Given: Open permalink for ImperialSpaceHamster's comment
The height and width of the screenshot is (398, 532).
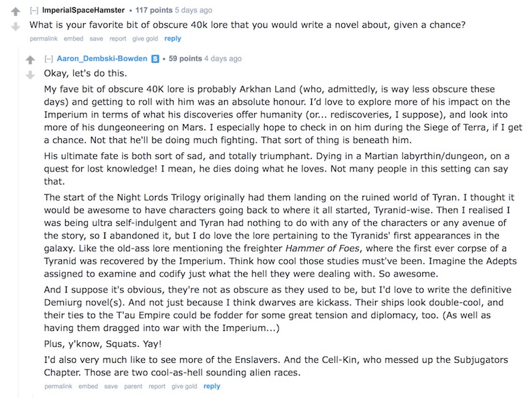Looking at the screenshot, I should (x=44, y=39).
